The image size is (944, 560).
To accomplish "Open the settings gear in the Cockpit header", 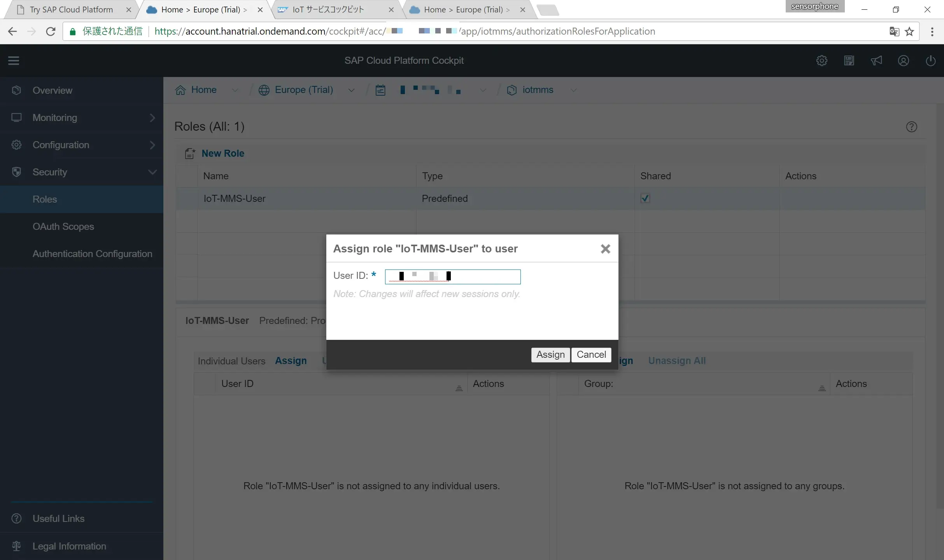I will [821, 61].
